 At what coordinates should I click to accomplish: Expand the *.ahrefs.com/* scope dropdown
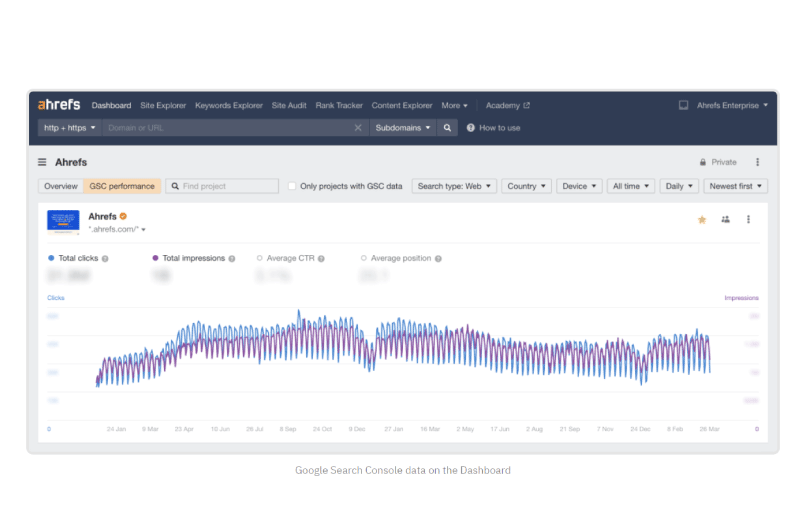tap(117, 230)
